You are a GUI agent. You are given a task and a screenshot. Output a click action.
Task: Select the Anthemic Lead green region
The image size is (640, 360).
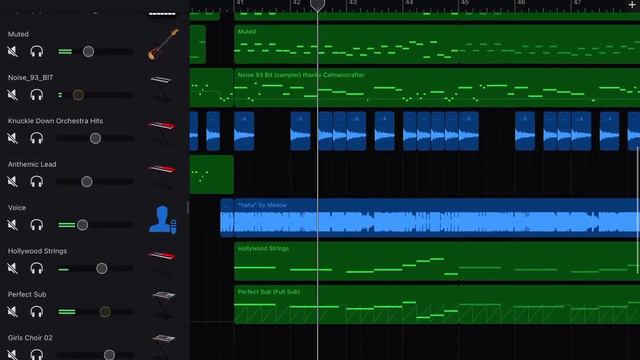click(211, 174)
